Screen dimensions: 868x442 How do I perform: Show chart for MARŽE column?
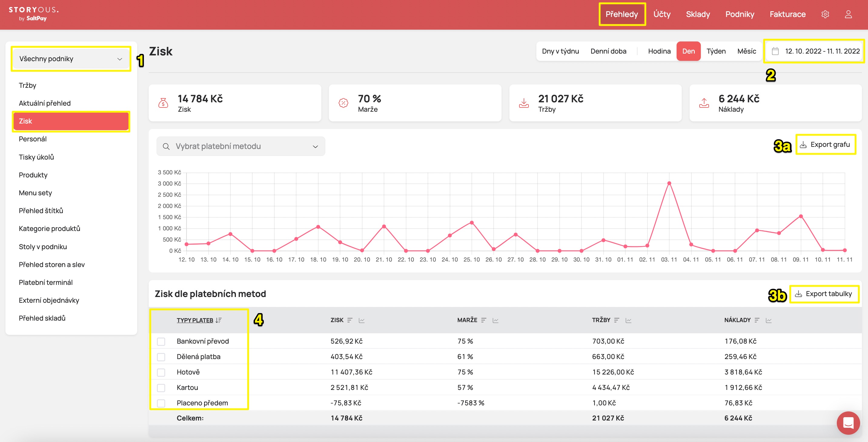coord(495,320)
